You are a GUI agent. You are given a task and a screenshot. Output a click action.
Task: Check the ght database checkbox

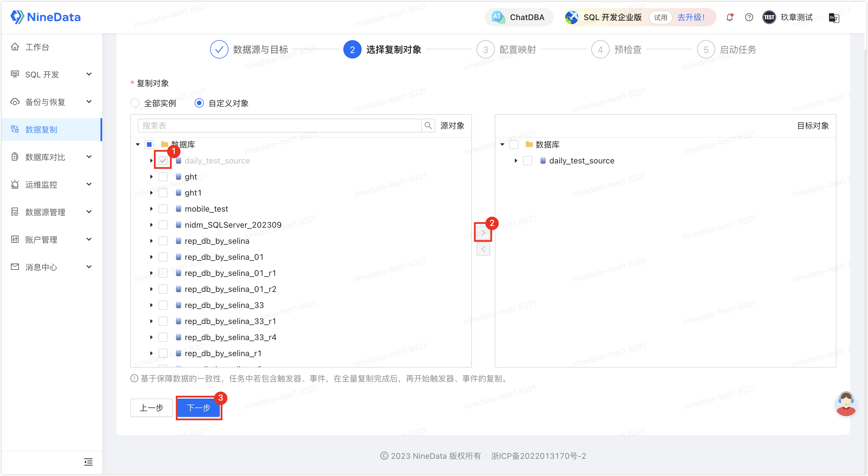(x=163, y=177)
